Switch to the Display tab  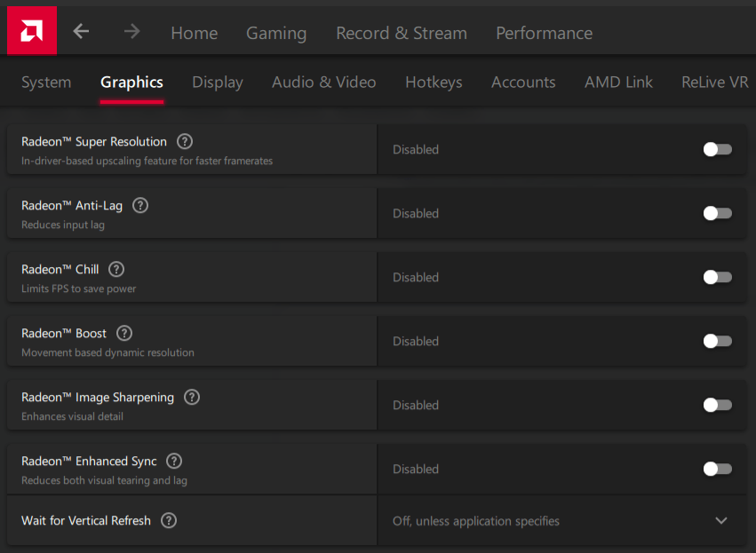(x=218, y=83)
